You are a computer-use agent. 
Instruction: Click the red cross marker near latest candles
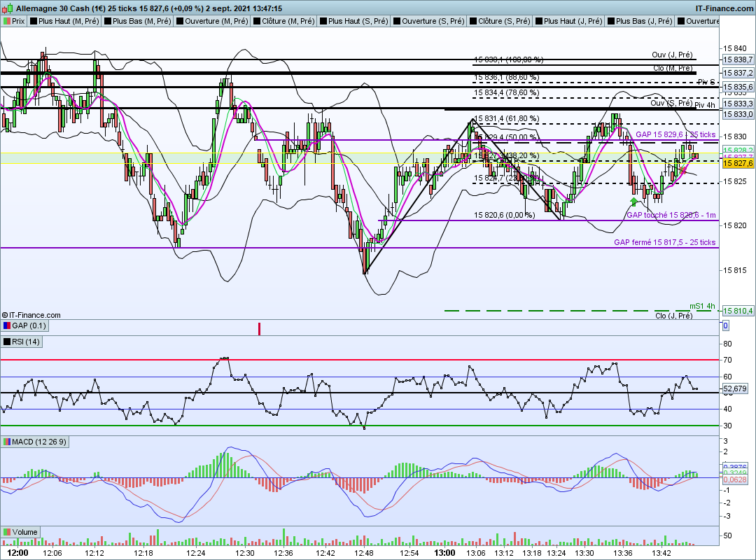[x=682, y=171]
